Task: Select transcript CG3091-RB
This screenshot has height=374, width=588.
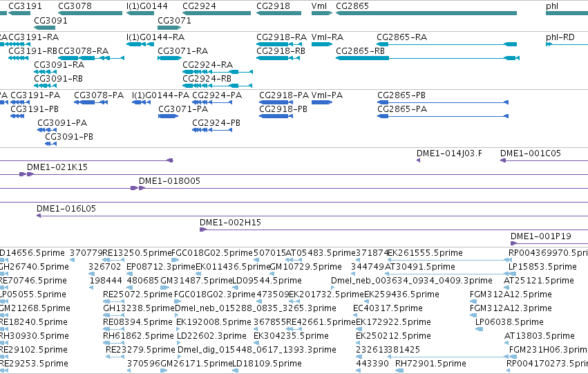Action: (45, 86)
